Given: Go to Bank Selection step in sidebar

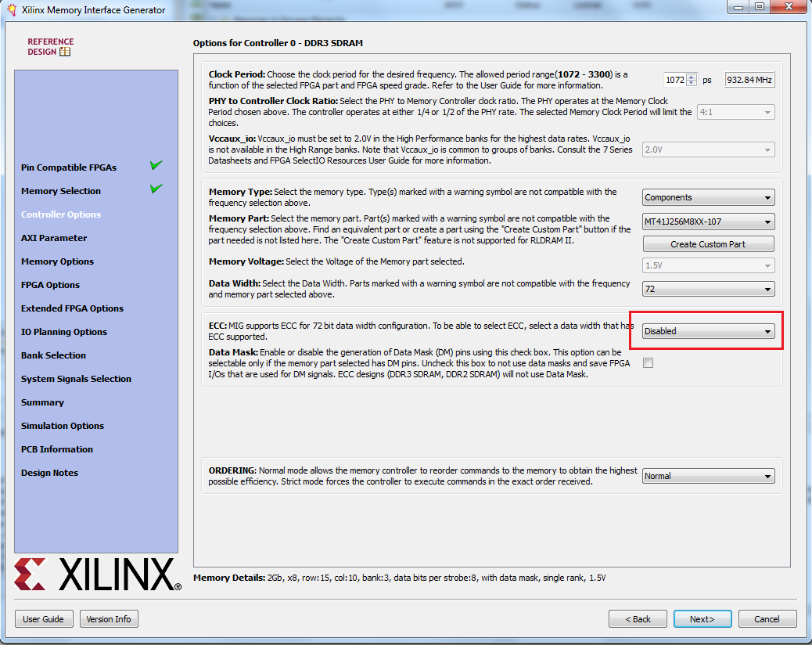Looking at the screenshot, I should (x=53, y=355).
